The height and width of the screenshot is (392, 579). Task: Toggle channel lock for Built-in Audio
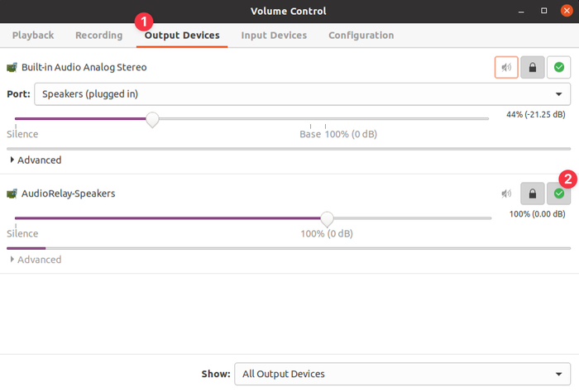tap(533, 67)
